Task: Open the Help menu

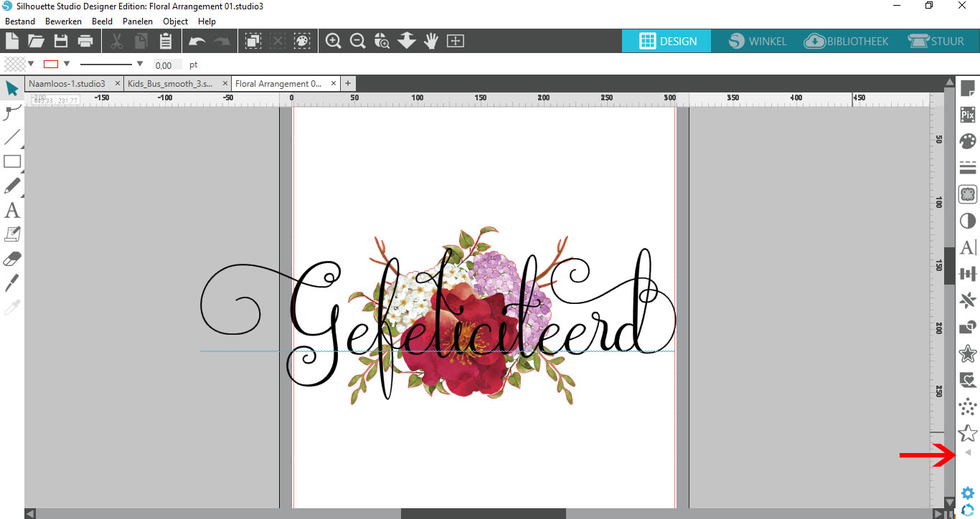Action: click(207, 22)
